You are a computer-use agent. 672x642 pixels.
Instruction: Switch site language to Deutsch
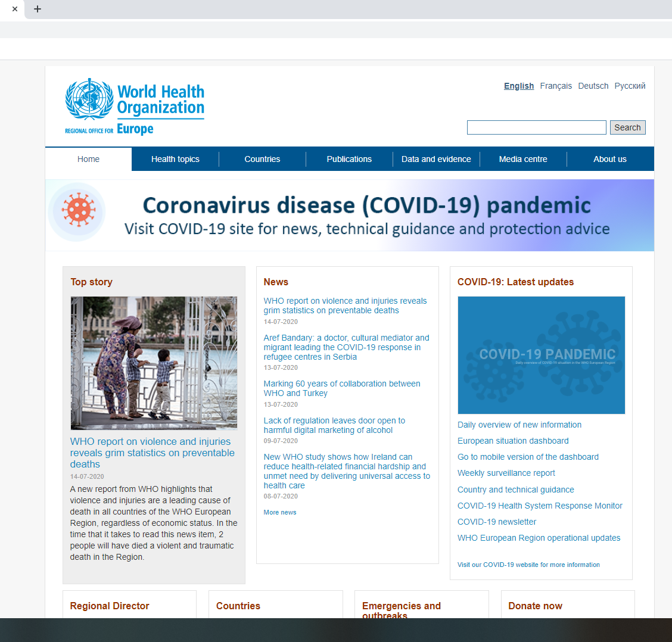593,86
